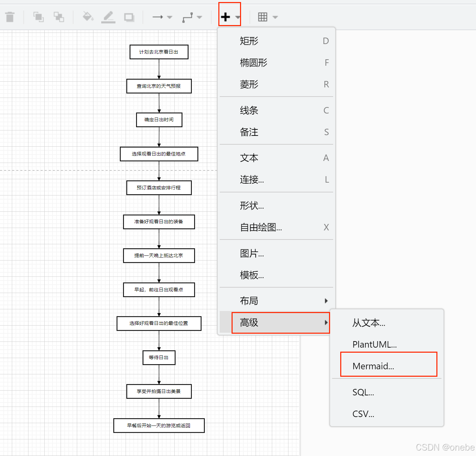476x456 pixels.
Task: Select the 预订酒店或安排行程 flowchart box
Action: (159, 188)
